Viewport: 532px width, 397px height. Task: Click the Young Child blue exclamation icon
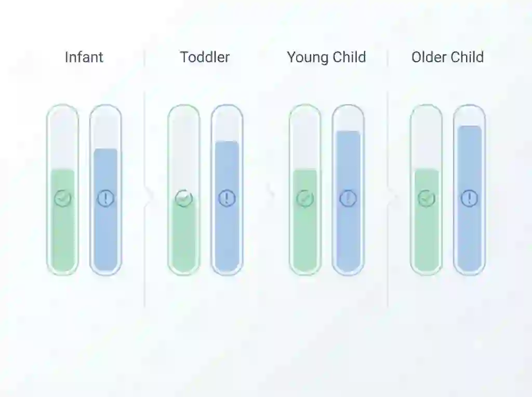[x=348, y=198]
